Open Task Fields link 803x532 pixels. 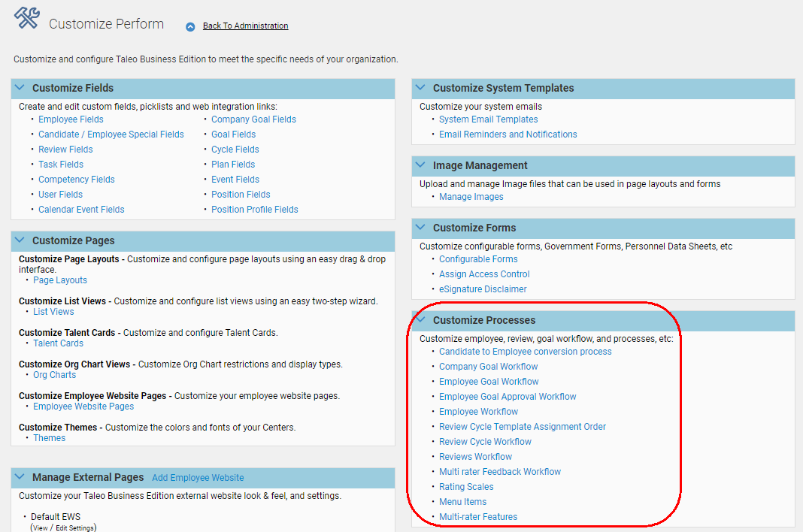coord(61,165)
